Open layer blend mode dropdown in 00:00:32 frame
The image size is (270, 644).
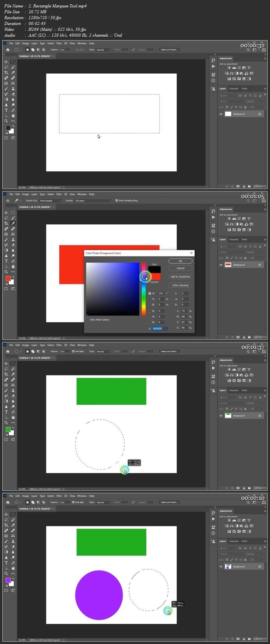click(x=232, y=101)
